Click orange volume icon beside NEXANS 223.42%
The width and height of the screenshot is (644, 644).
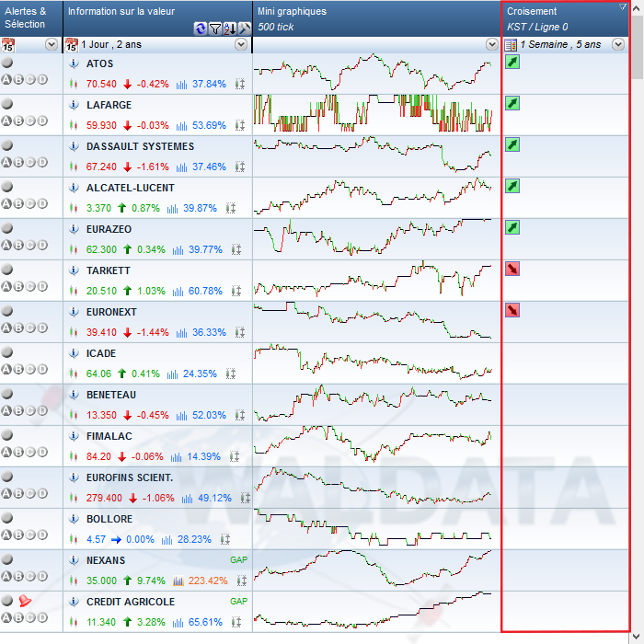pyautogui.click(x=178, y=581)
